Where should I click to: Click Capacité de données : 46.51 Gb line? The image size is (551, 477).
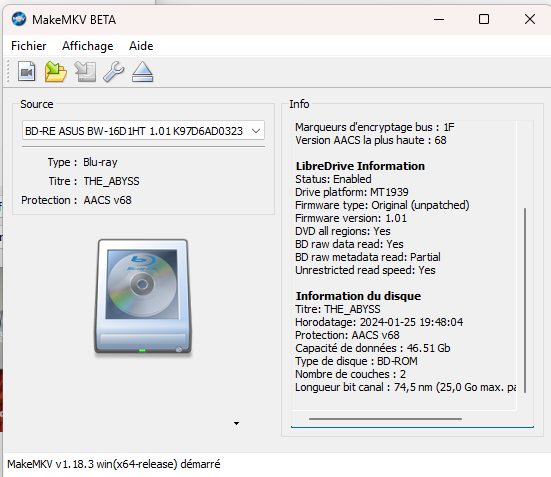[x=373, y=348]
